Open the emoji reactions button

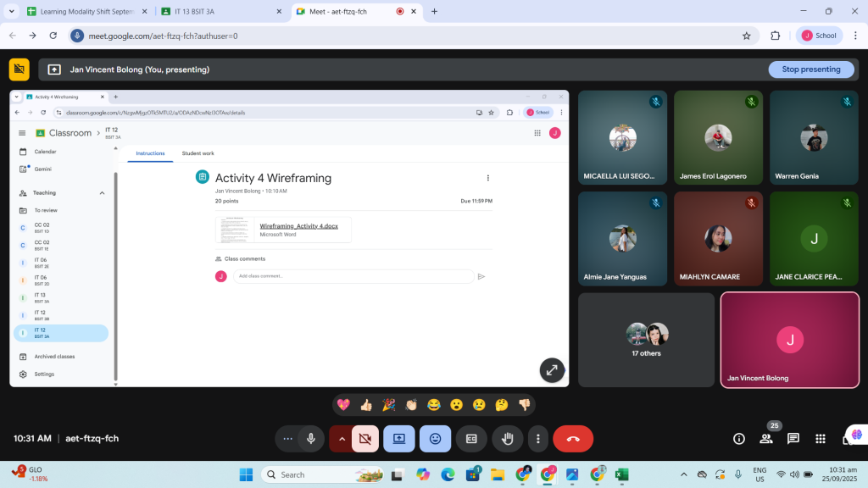click(x=435, y=439)
